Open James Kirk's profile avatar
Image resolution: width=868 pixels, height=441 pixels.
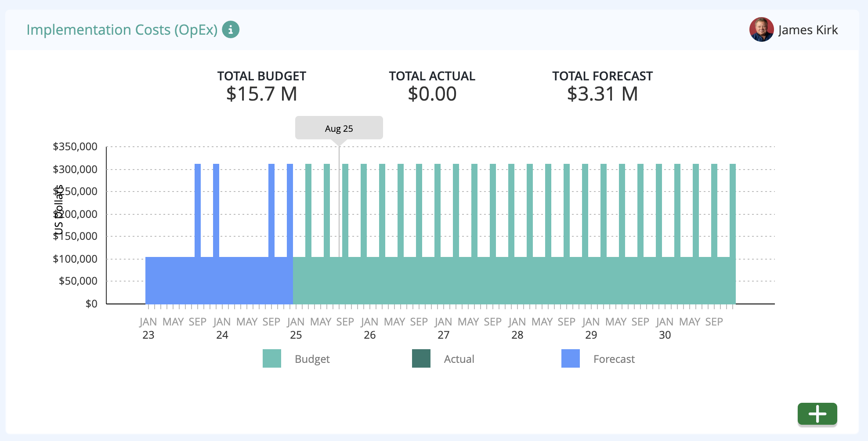(761, 30)
